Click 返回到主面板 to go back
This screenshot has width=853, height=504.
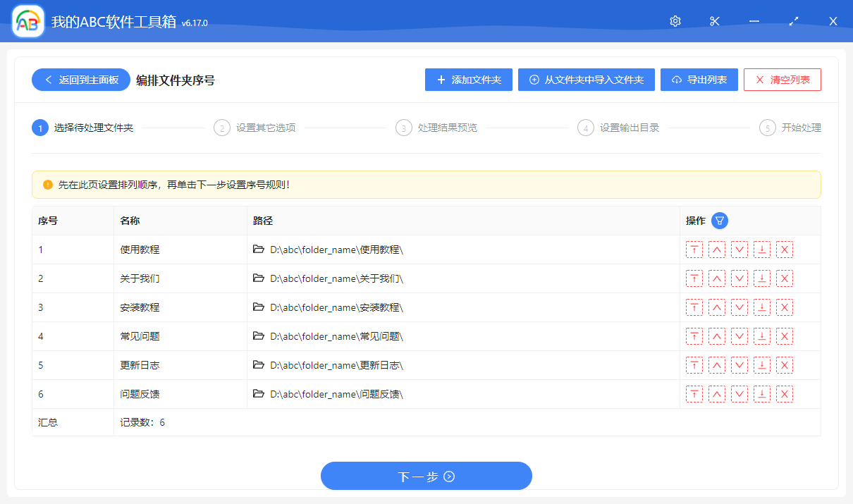coord(80,80)
